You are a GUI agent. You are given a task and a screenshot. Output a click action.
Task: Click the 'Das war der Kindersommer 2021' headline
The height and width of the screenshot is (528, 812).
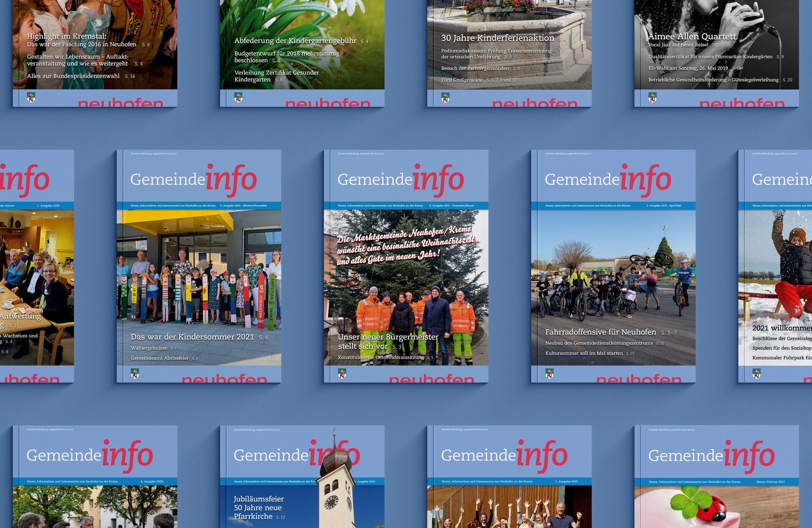192,337
